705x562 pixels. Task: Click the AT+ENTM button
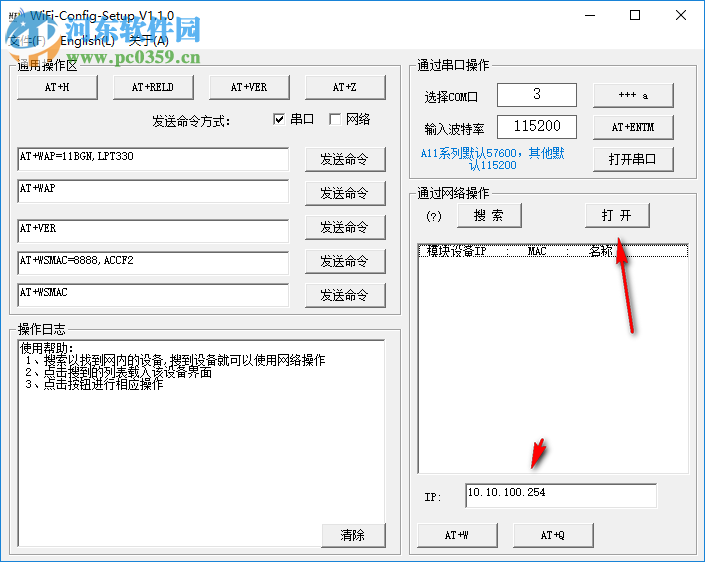[633, 127]
